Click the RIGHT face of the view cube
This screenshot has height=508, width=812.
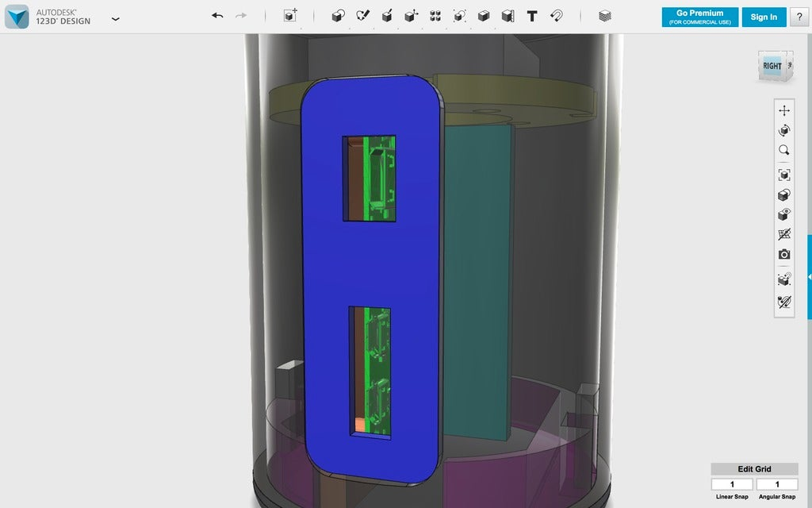tap(772, 66)
